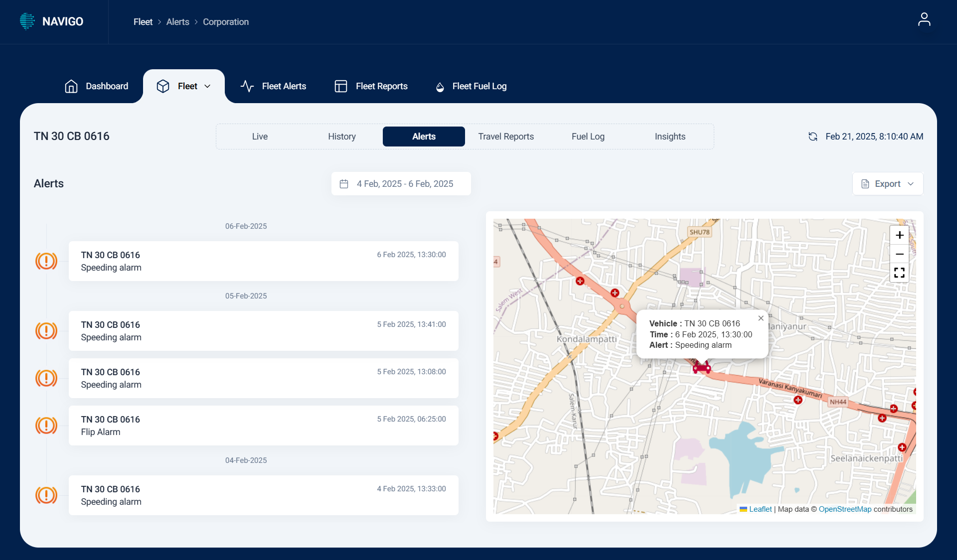
Task: Expand the Fleet tab dropdown
Action: pos(208,86)
